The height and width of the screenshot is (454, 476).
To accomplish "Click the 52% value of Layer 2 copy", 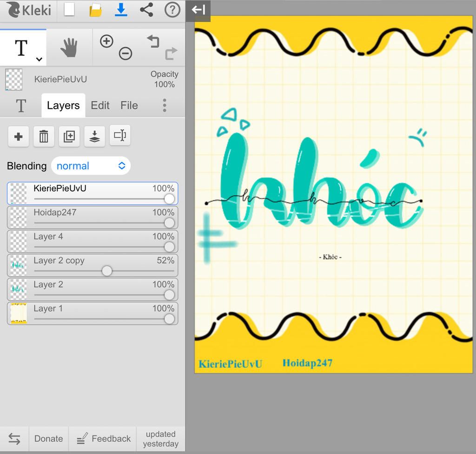I will coord(165,260).
